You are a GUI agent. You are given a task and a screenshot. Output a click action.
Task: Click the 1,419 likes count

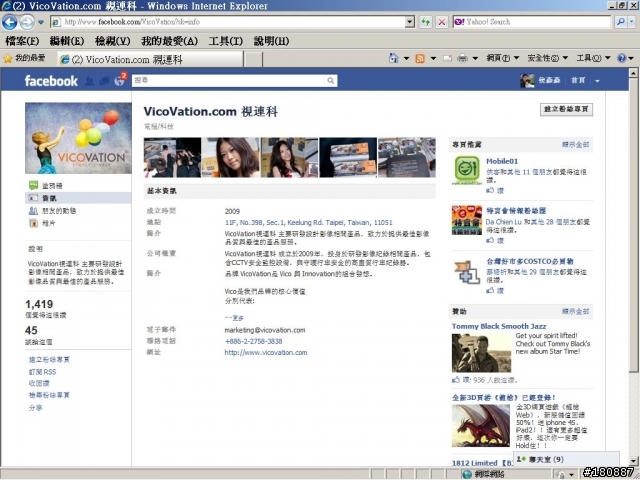point(39,304)
